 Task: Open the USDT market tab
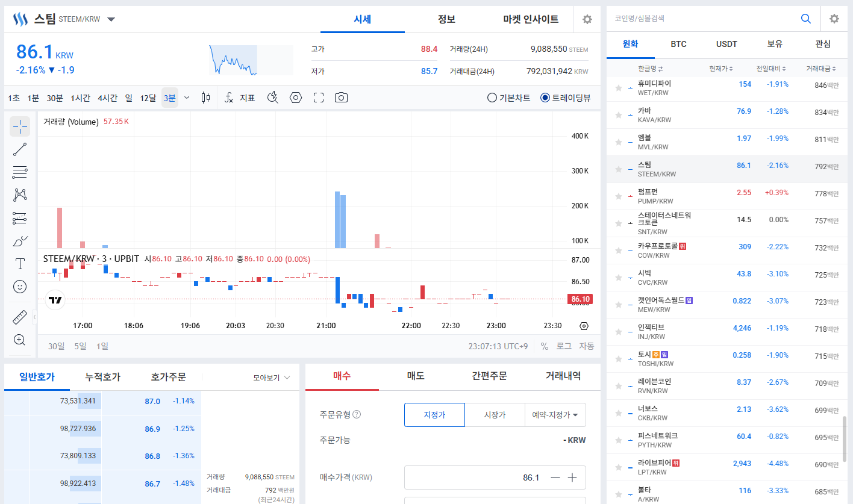pyautogui.click(x=726, y=44)
